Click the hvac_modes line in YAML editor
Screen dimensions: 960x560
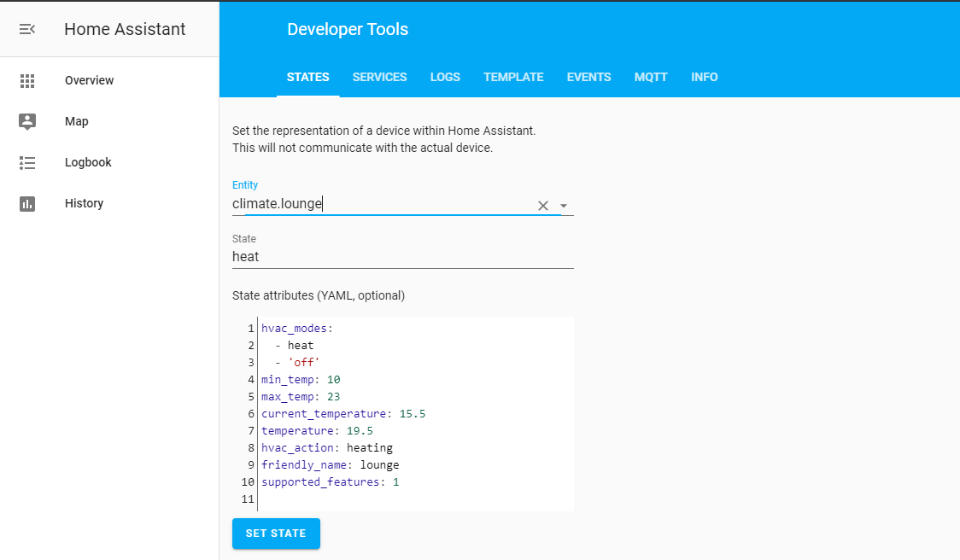297,329
